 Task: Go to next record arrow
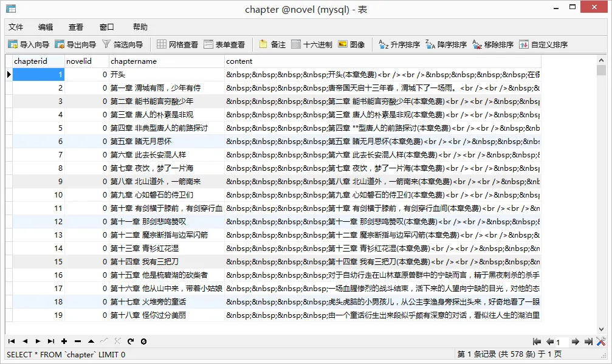38,342
